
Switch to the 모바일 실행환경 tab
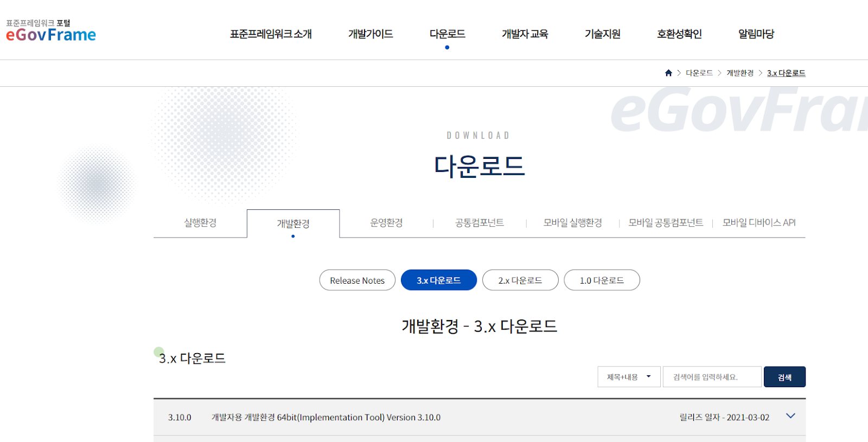pyautogui.click(x=573, y=223)
